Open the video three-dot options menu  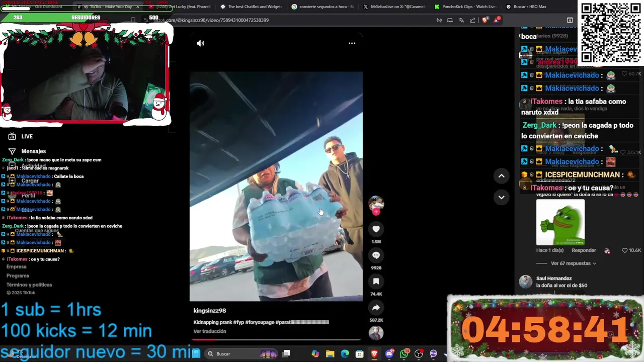click(x=352, y=43)
